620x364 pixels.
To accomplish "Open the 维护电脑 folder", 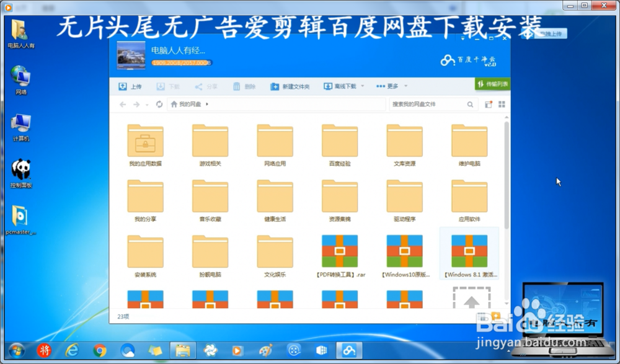I will click(x=469, y=145).
